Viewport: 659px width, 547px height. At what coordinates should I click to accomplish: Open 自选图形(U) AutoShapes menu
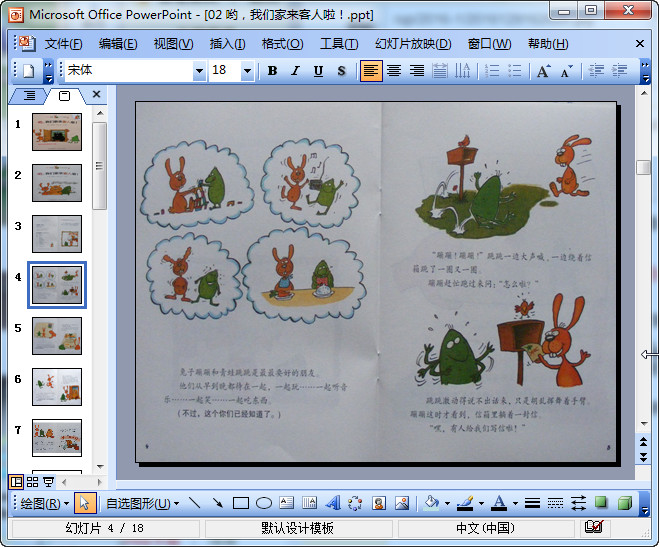(x=142, y=503)
